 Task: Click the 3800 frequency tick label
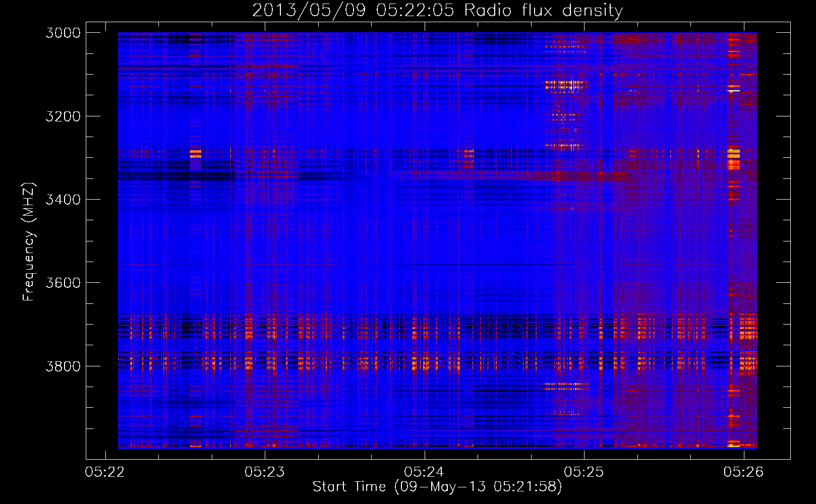[63, 366]
